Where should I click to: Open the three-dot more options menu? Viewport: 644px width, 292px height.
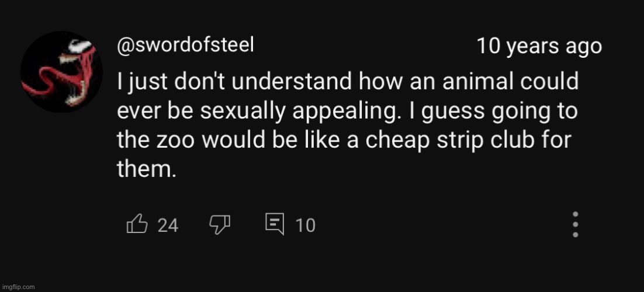tap(575, 224)
